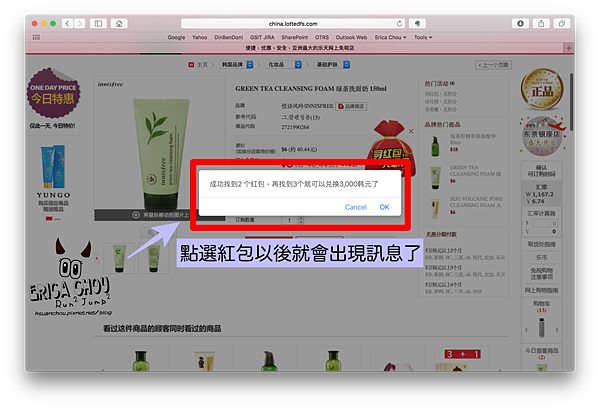Add a new tab with the plus button
Screen dimensions: 600x408
[568, 48]
